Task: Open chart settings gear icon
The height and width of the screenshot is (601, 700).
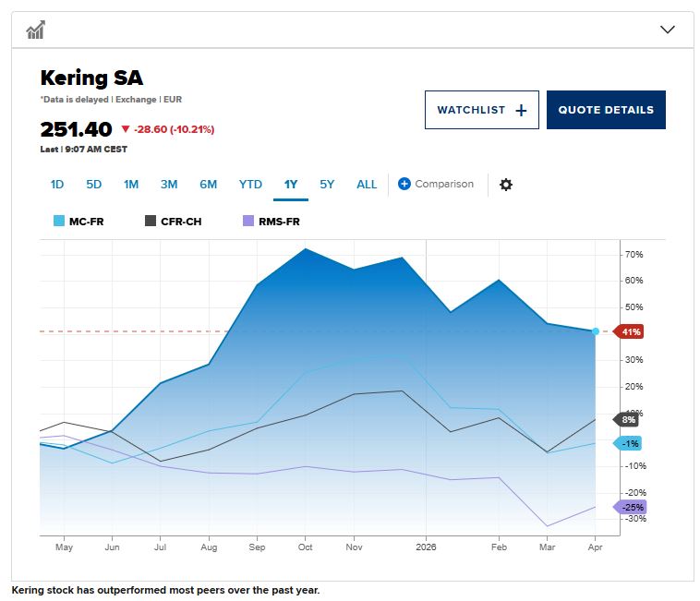Action: click(505, 185)
